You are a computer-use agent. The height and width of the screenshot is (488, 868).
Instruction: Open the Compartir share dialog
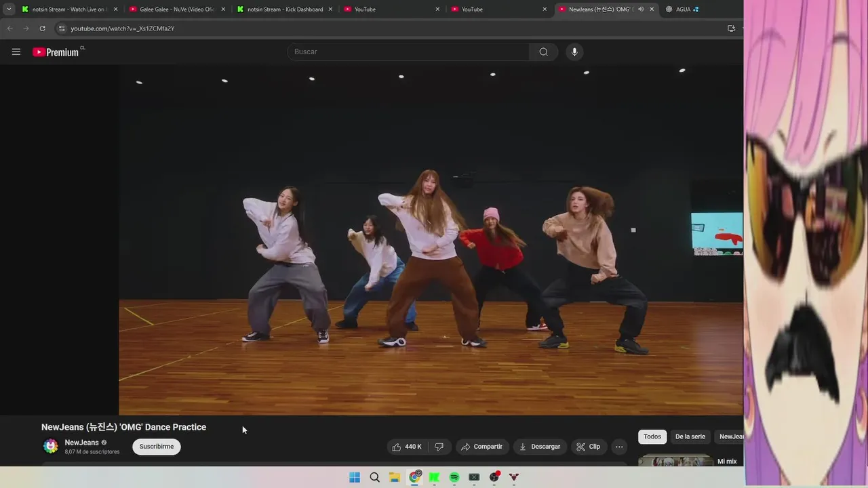click(482, 447)
